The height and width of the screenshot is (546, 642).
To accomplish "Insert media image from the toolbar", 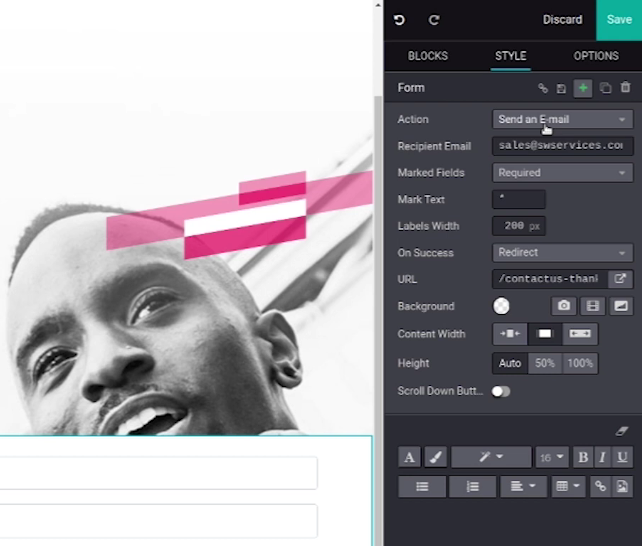I will coord(622,486).
